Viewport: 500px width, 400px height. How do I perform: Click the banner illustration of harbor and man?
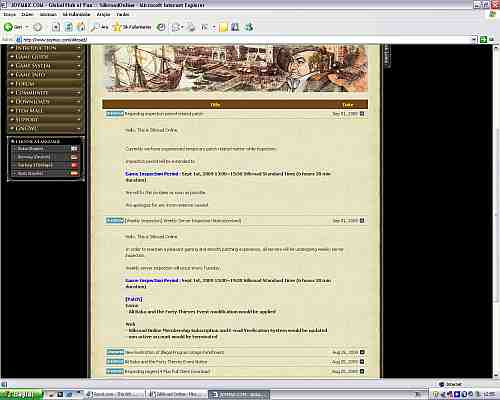tap(236, 68)
